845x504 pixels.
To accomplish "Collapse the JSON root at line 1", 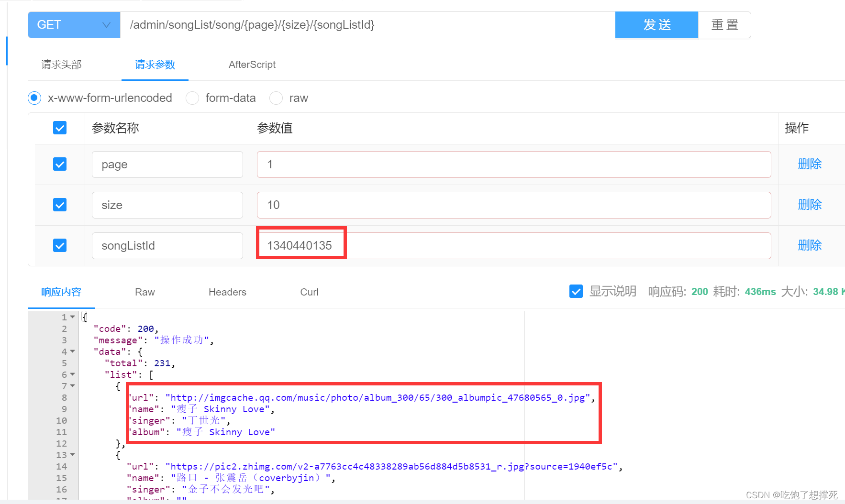I will point(73,317).
